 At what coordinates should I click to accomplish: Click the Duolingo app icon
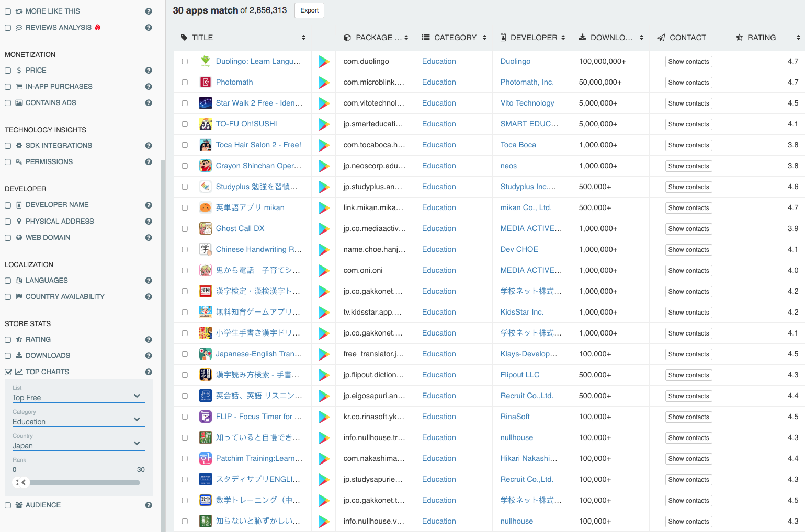tap(206, 61)
